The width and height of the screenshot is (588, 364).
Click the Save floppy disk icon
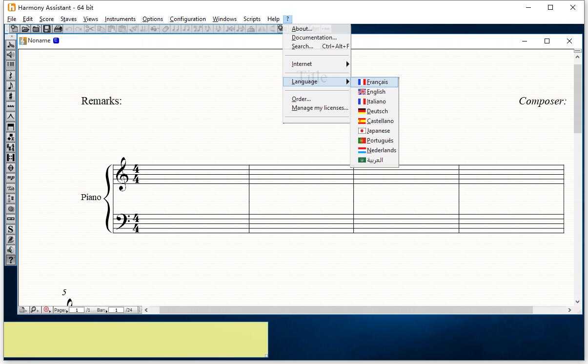(47, 29)
